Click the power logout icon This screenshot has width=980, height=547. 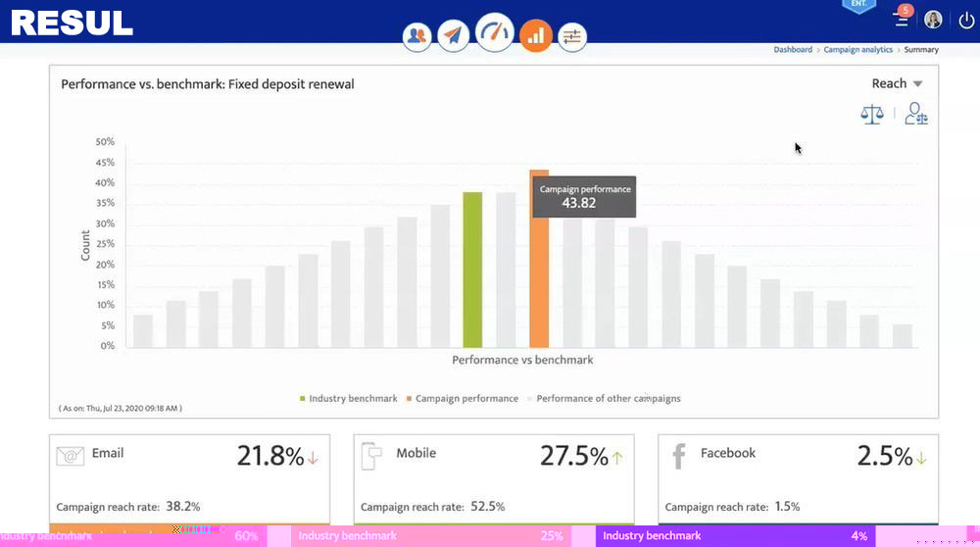[x=966, y=21]
